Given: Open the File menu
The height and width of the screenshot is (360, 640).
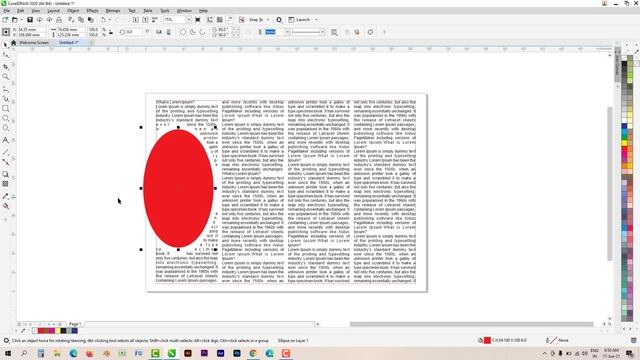Looking at the screenshot, I should [7, 11].
